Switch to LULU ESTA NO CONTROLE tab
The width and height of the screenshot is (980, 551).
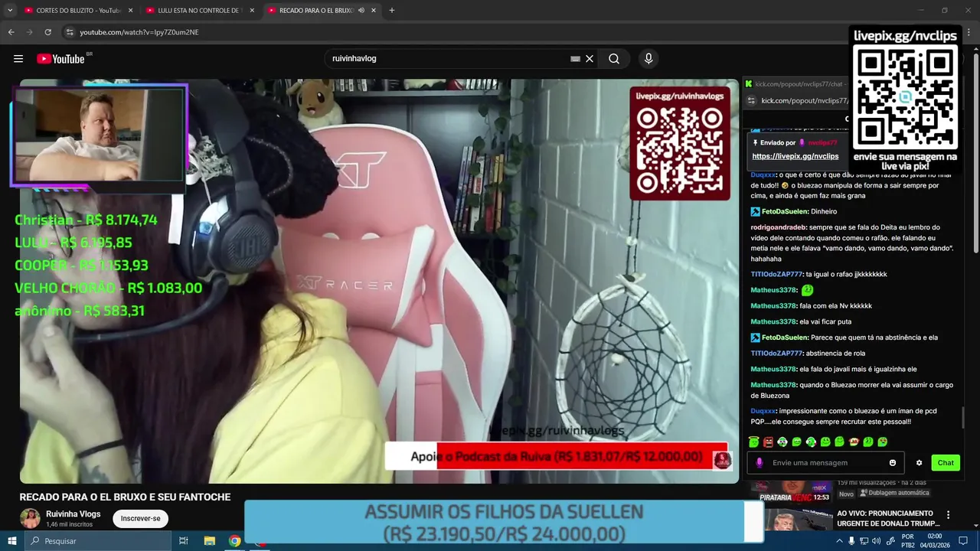click(200, 11)
